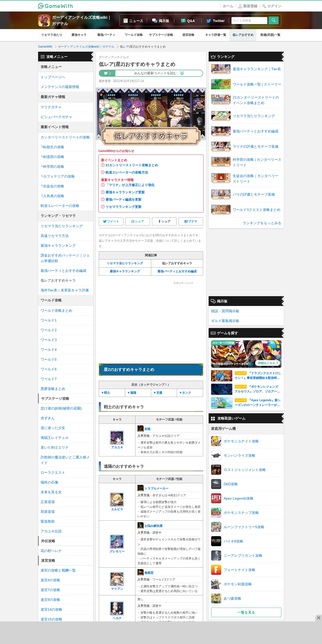Screen dimensions: 322x644
Task: Open the Q&A header icon
Action: pyautogui.click(x=188, y=21)
